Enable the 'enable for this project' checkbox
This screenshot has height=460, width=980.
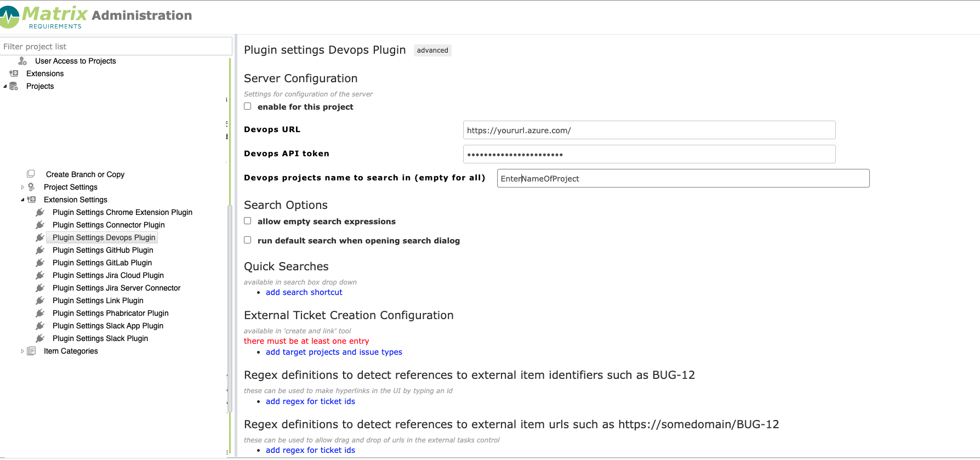(x=248, y=106)
